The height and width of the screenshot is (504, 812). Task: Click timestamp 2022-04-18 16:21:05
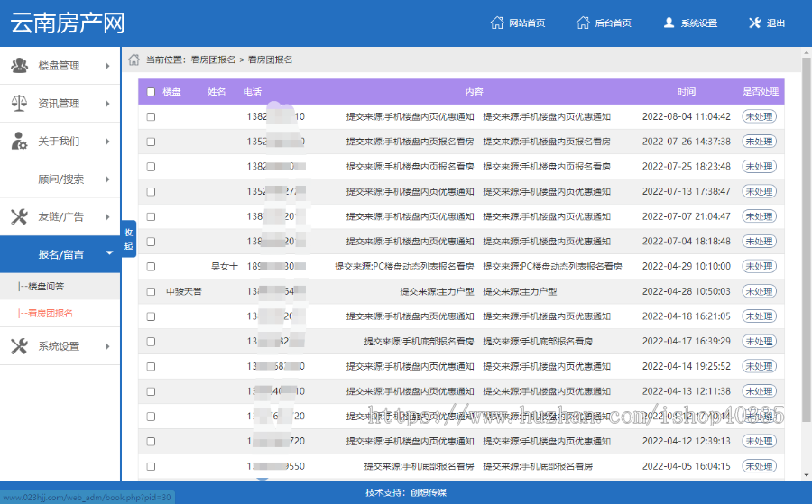pos(687,316)
